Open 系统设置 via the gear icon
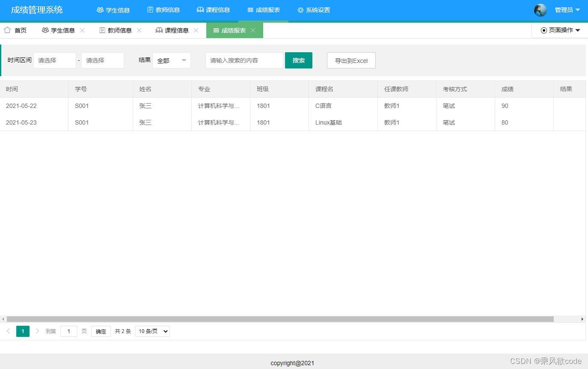This screenshot has width=588, height=369. 300,10
